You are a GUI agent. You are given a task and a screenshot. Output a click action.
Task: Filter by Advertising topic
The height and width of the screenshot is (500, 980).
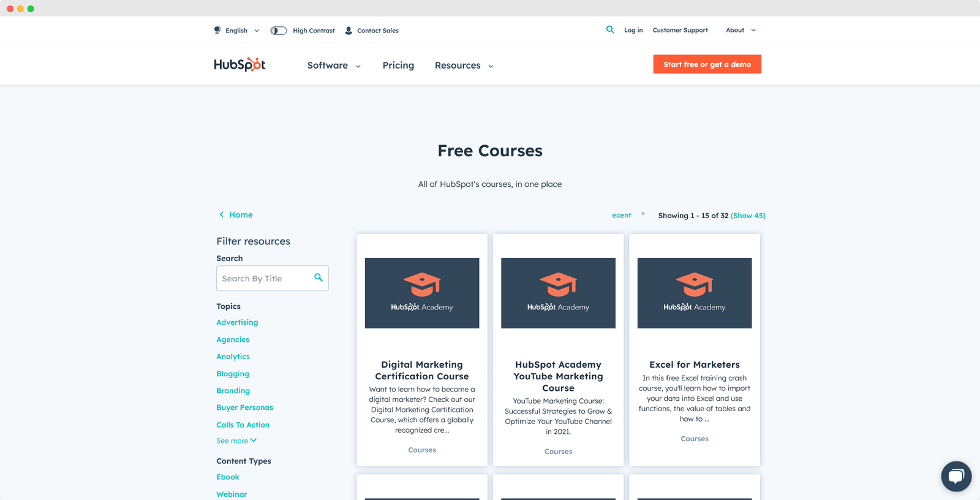point(237,322)
